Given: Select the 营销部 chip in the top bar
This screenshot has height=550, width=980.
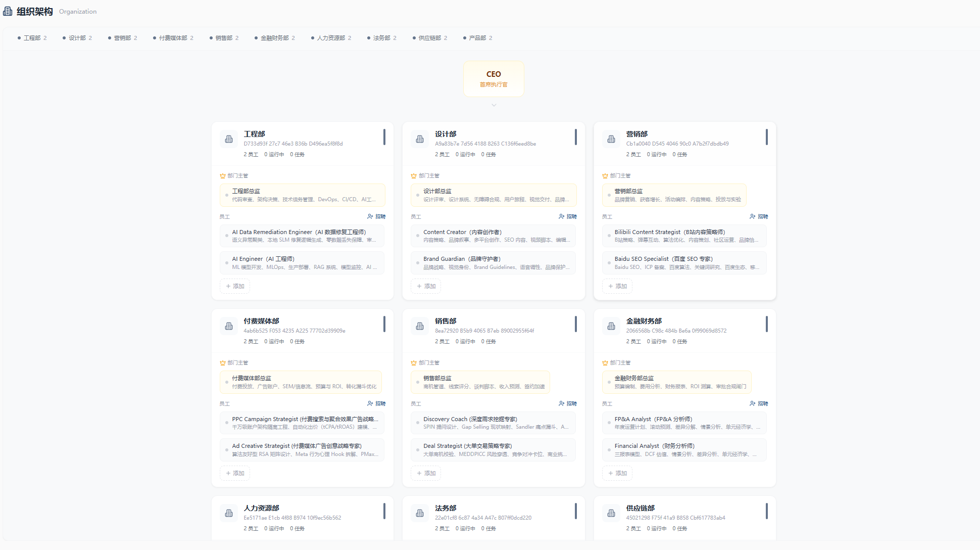Looking at the screenshot, I should [123, 38].
